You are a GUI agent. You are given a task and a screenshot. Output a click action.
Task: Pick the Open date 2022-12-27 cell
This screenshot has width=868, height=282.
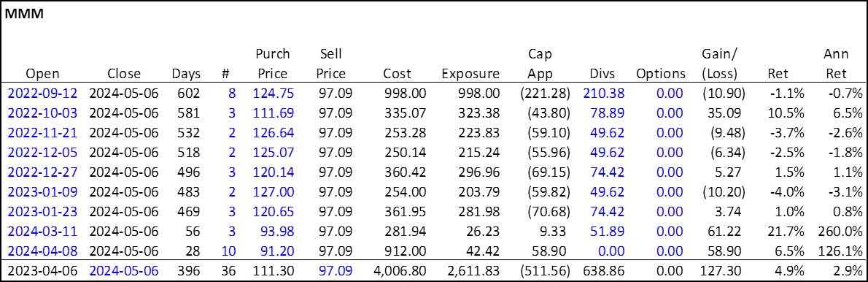43,172
